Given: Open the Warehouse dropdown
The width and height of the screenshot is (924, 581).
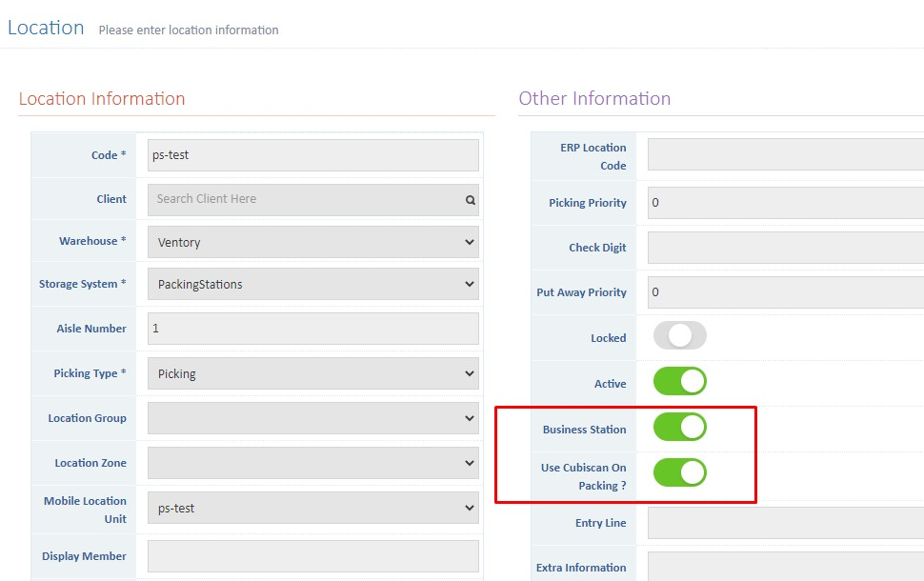Looking at the screenshot, I should coord(312,242).
